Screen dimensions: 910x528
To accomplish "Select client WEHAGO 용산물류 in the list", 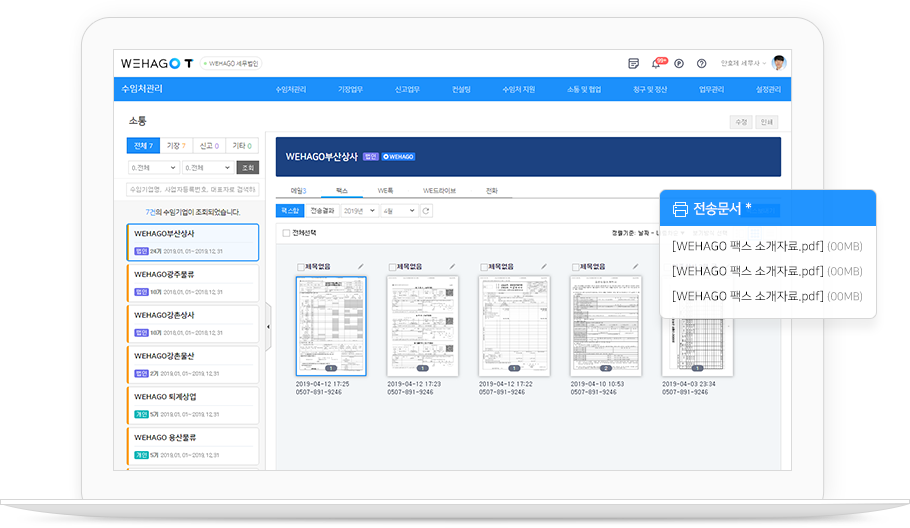I will click(x=193, y=446).
